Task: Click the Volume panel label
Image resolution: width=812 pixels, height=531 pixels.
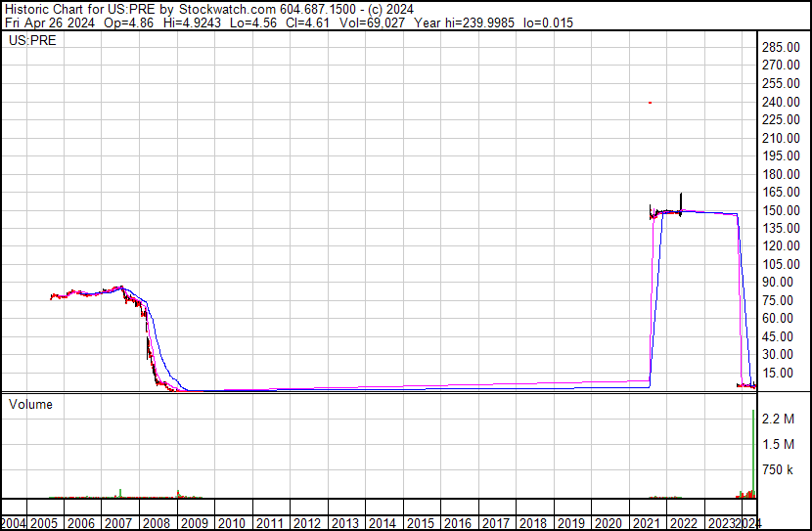Action: [30, 404]
